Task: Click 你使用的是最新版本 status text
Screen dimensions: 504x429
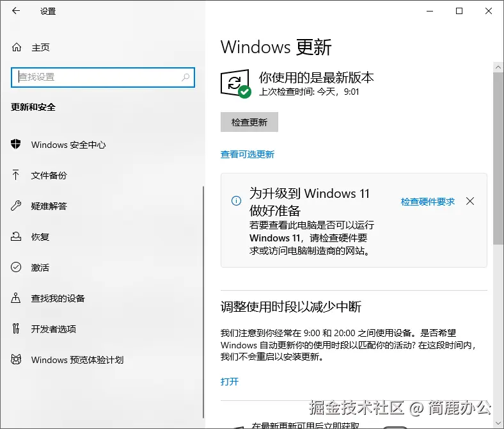Action: pos(317,77)
